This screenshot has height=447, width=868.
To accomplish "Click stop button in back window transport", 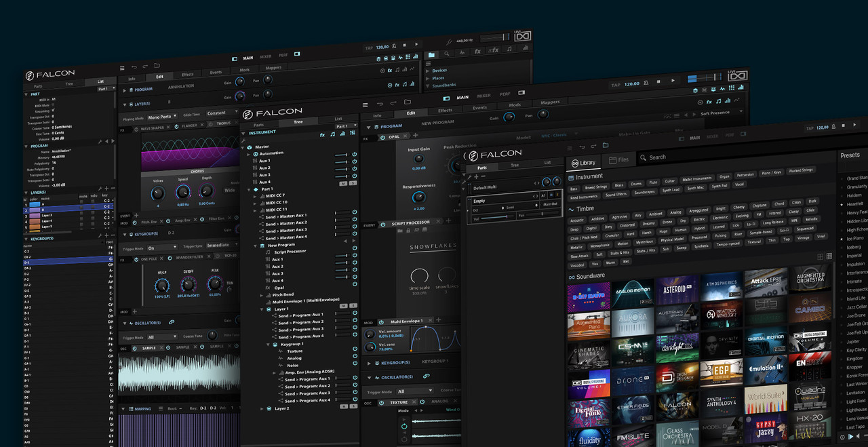I will [x=406, y=45].
